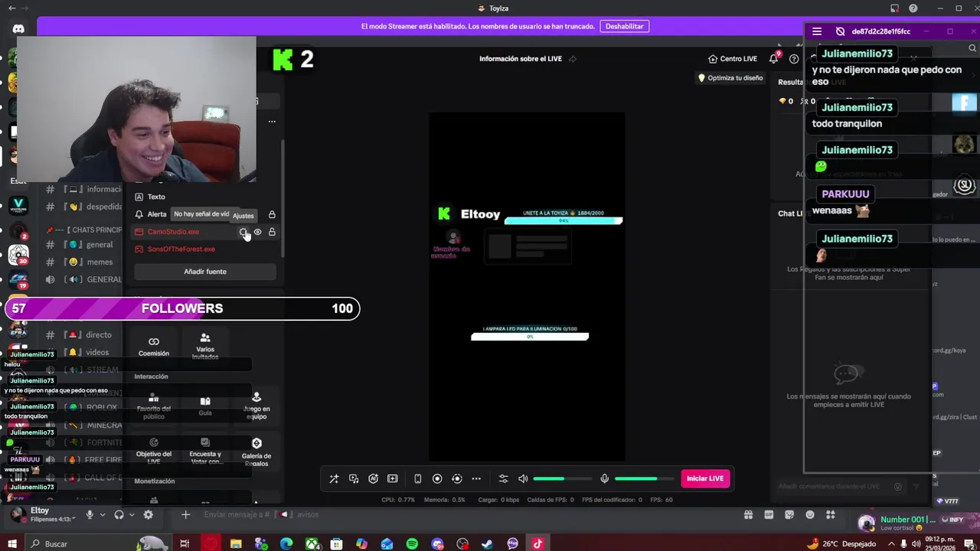Open Microsoft Edge from the taskbar

(286, 544)
